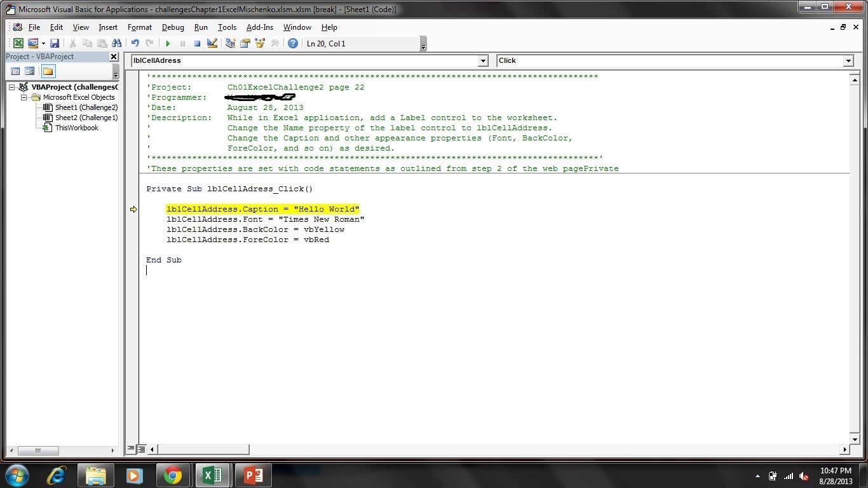Image resolution: width=868 pixels, height=488 pixels.
Task: Click the View Microsoft Excel toolbar icon
Action: [x=18, y=43]
